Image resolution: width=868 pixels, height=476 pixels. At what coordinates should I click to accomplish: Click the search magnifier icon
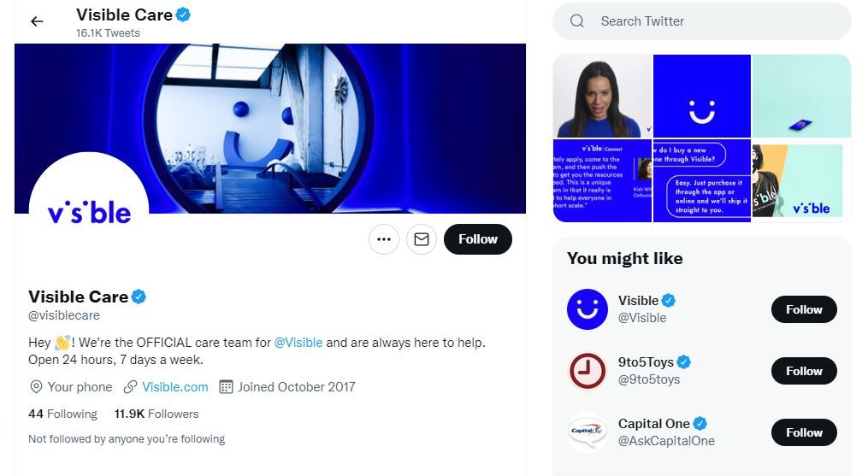pos(577,21)
